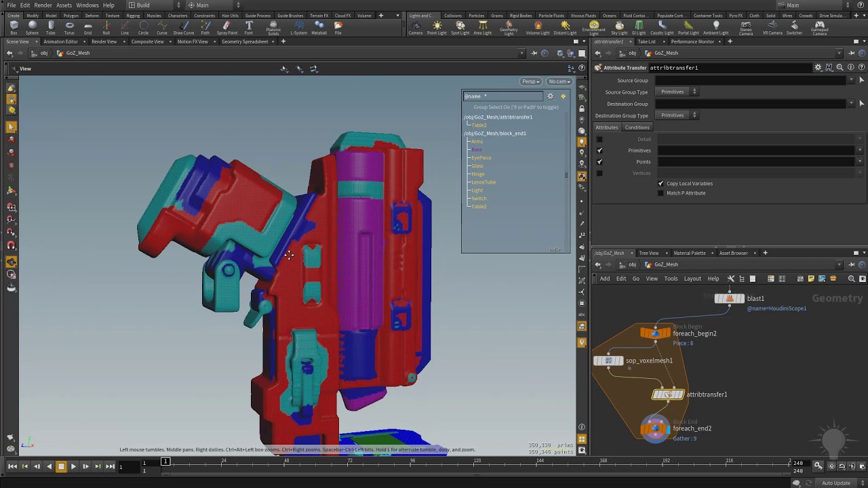Image resolution: width=868 pixels, height=488 pixels.
Task: Choose the Spray Paint shelf tool
Action: coord(226,27)
